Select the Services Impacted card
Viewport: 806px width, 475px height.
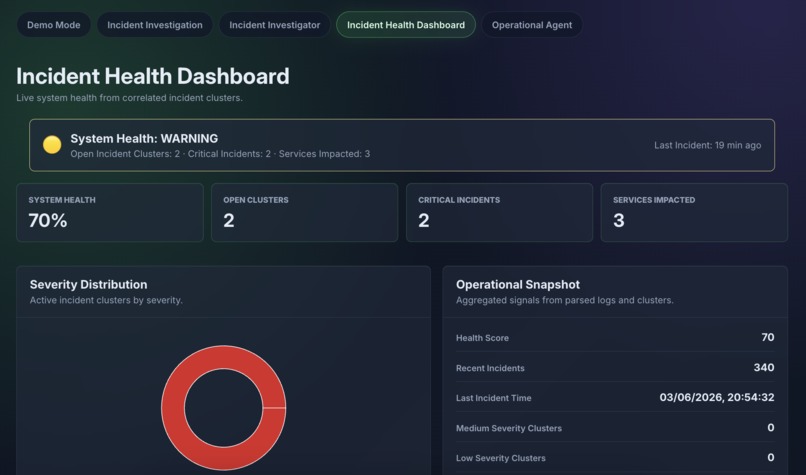[694, 212]
